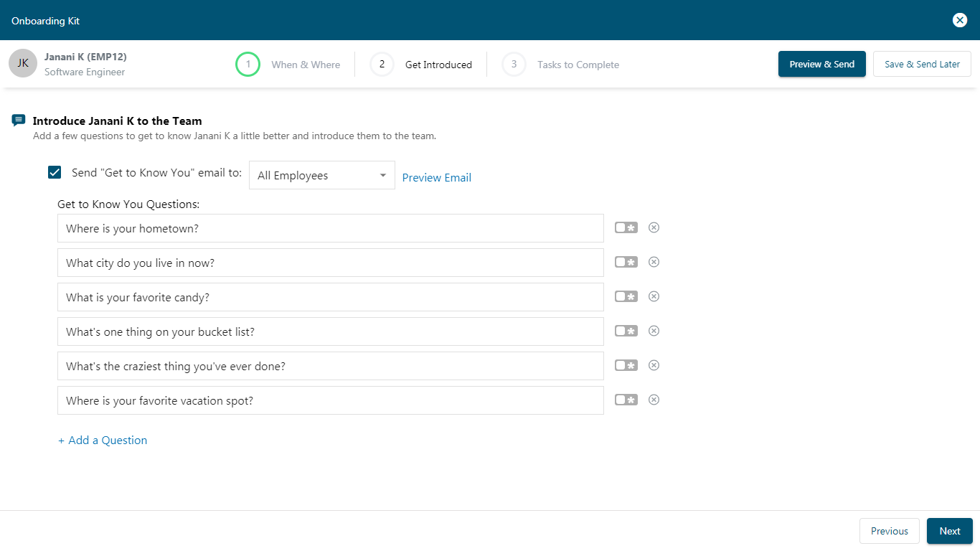
Task: Click the Preview & Send button
Action: tap(822, 64)
